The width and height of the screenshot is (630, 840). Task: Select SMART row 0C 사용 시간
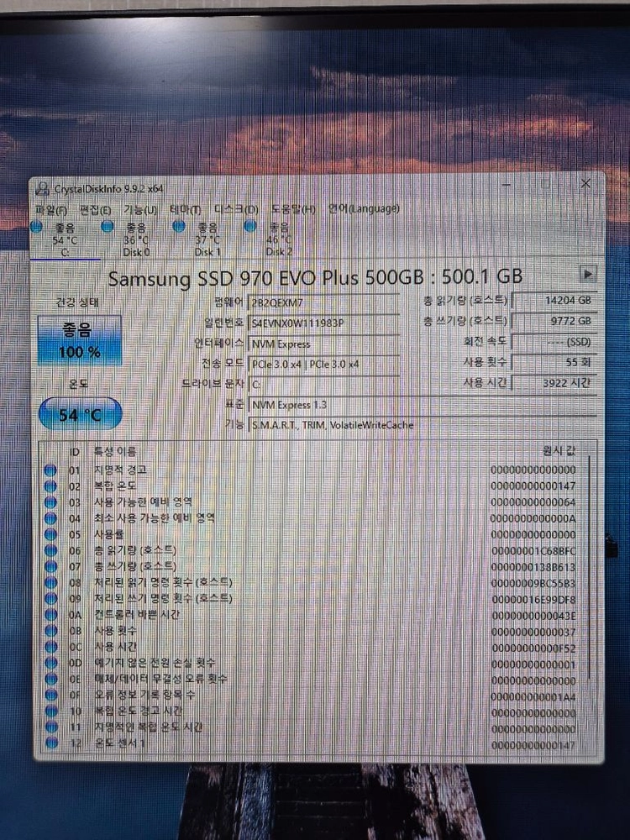[x=312, y=647]
